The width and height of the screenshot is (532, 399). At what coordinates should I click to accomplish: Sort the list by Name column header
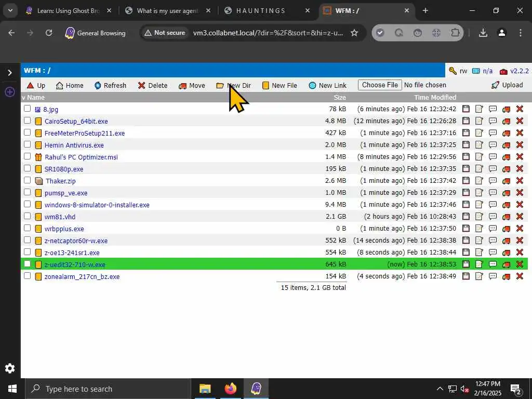(36, 97)
